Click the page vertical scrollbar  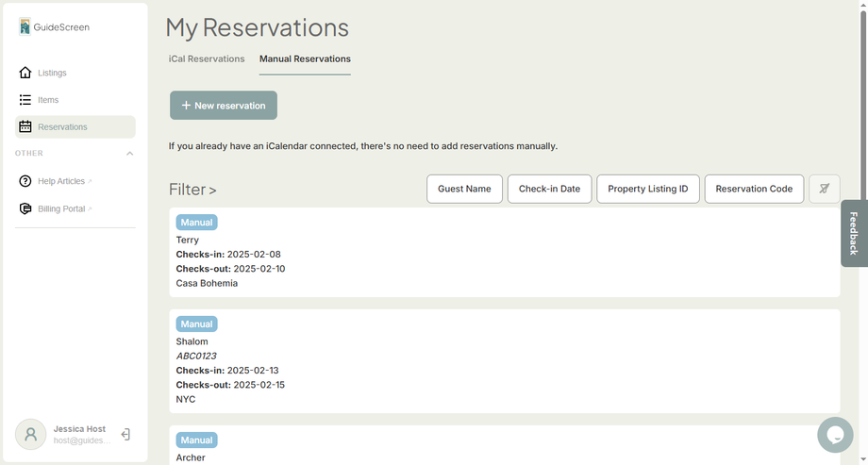[x=862, y=106]
